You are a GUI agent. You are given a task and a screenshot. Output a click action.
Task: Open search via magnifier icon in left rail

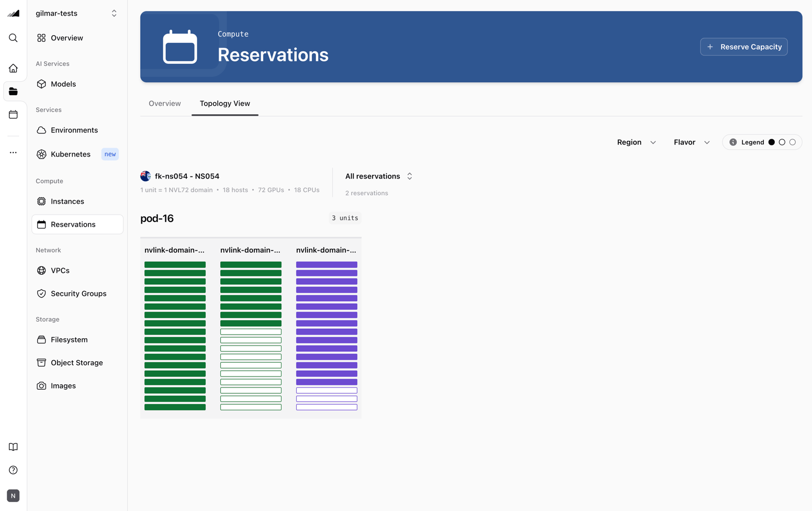pyautogui.click(x=13, y=38)
